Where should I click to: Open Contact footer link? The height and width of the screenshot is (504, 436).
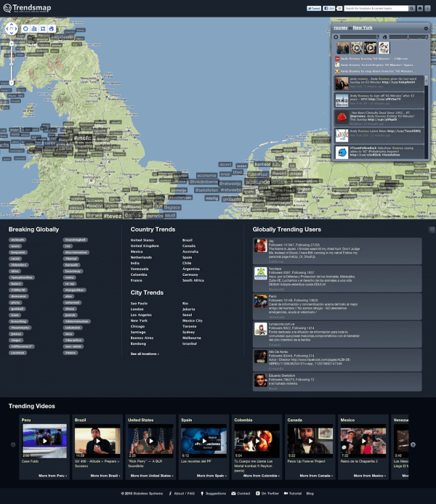tap(241, 493)
